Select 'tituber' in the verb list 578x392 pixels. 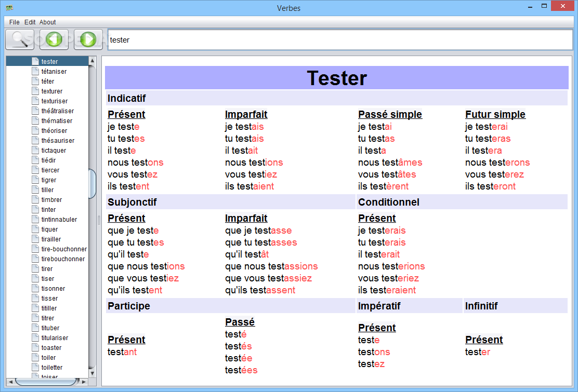[50, 328]
